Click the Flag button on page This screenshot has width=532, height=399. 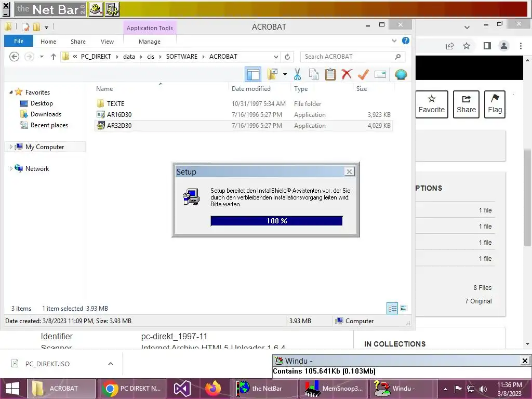pyautogui.click(x=495, y=104)
